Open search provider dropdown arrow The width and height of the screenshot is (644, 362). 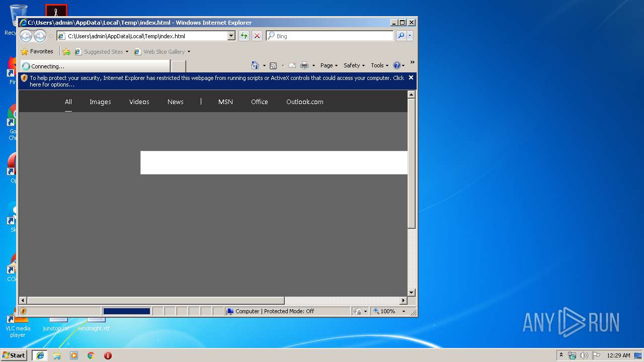coord(410,36)
